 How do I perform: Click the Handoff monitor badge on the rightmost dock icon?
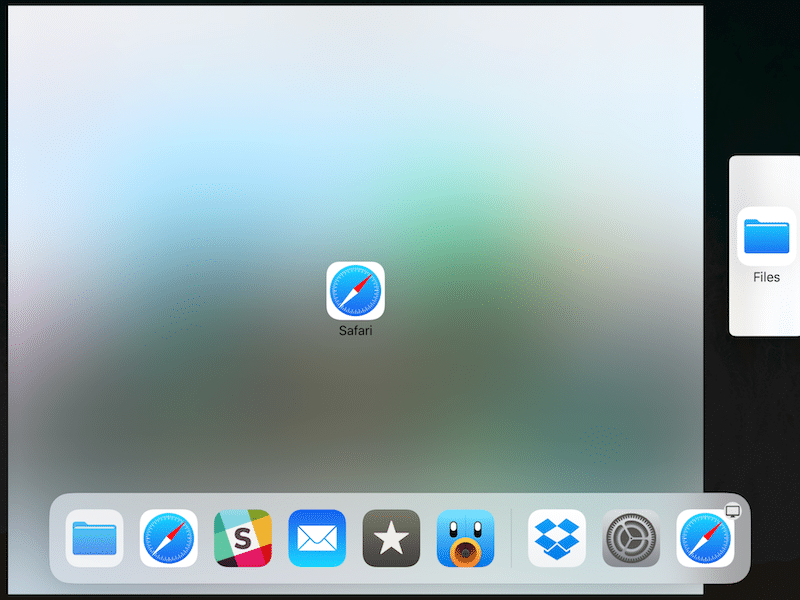click(732, 509)
